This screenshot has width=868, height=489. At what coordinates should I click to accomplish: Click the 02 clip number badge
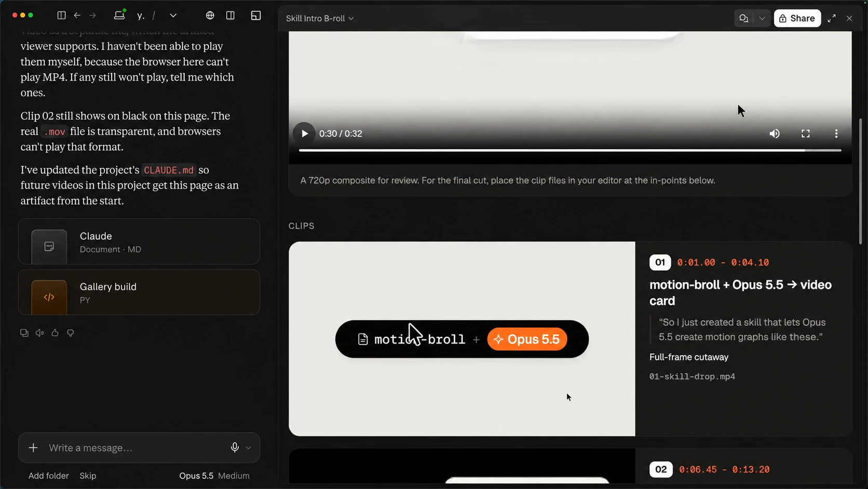tap(661, 469)
